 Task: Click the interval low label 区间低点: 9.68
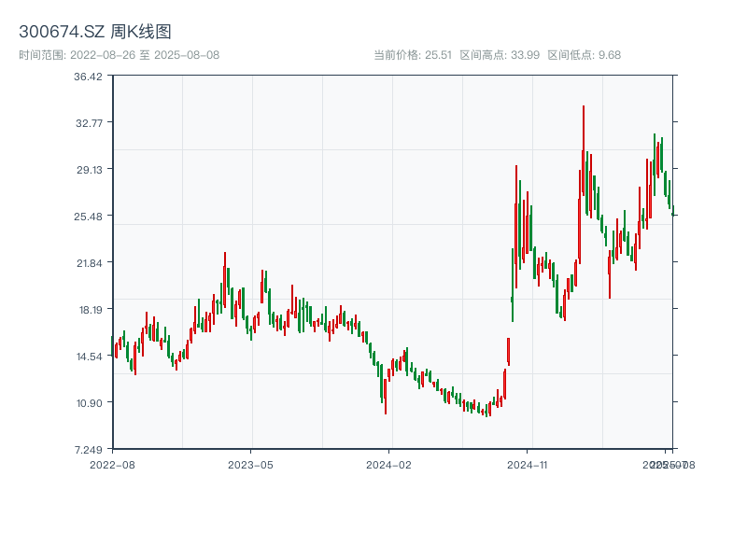point(585,55)
